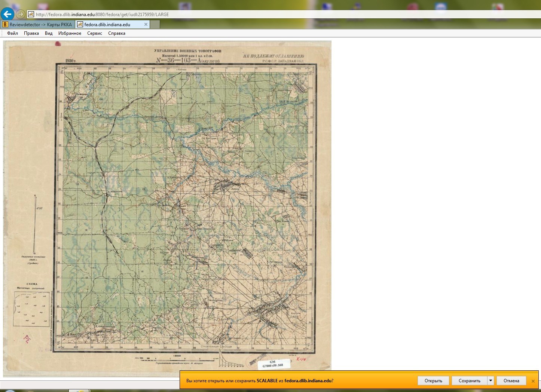Close the fedora.dlib.indiana.edu tab
Screen dimensions: 541x392
tap(146, 24)
